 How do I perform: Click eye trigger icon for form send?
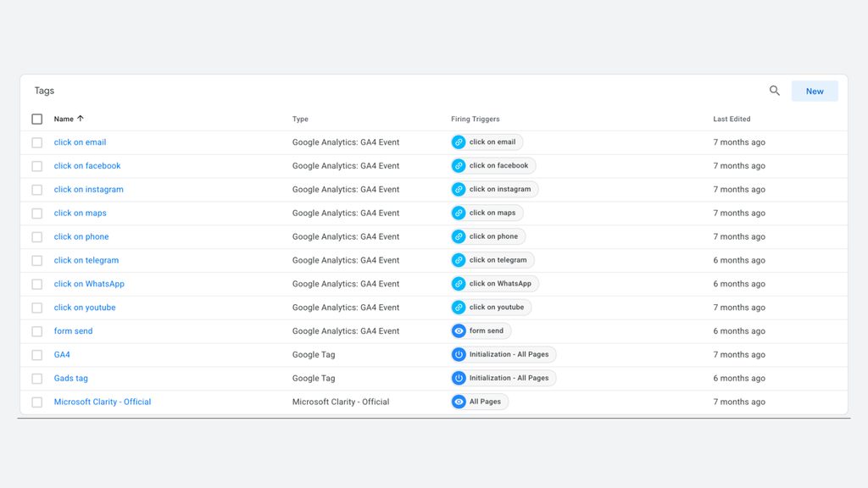[459, 331]
